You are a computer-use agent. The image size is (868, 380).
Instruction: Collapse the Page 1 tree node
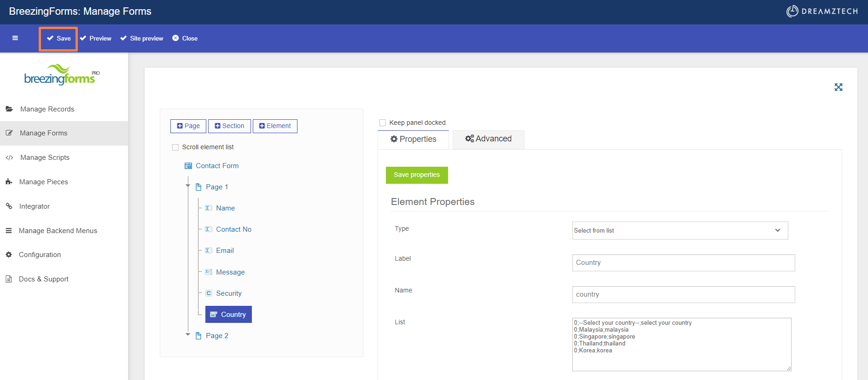[188, 186]
